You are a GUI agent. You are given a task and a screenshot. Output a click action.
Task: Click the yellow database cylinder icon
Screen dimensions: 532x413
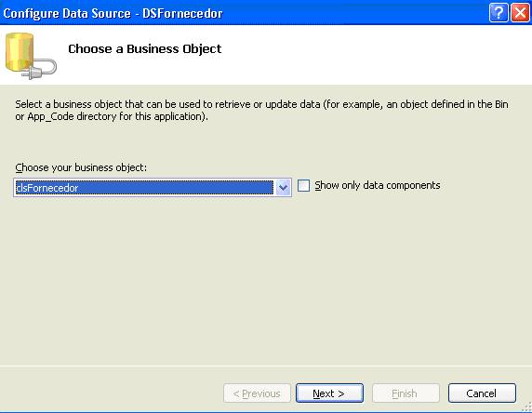tap(20, 52)
